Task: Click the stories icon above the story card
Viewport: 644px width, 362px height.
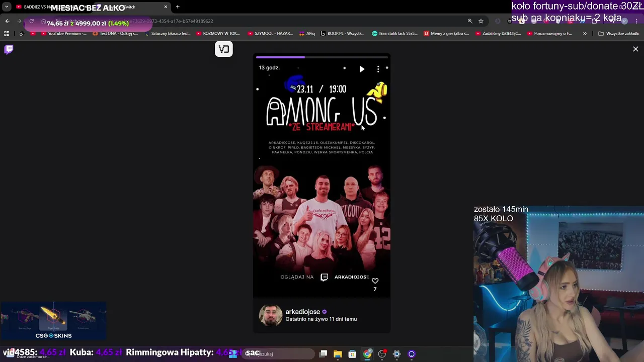Action: click(224, 49)
